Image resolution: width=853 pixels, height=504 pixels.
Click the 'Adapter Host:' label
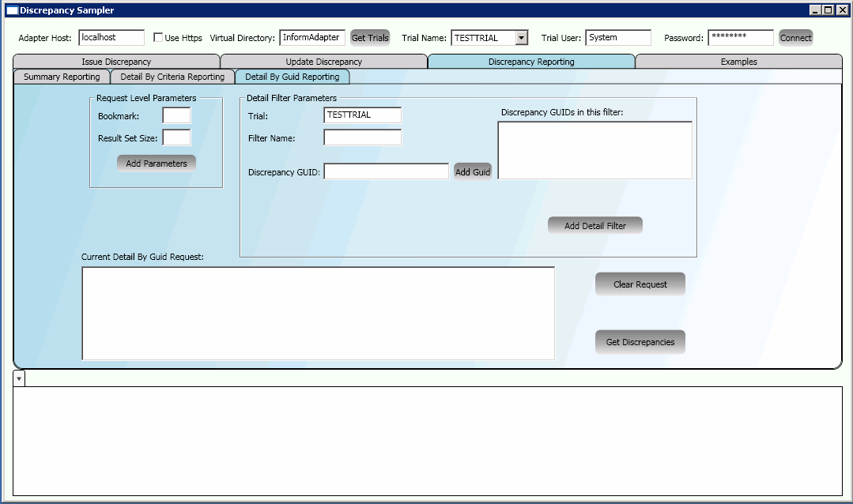(x=45, y=38)
